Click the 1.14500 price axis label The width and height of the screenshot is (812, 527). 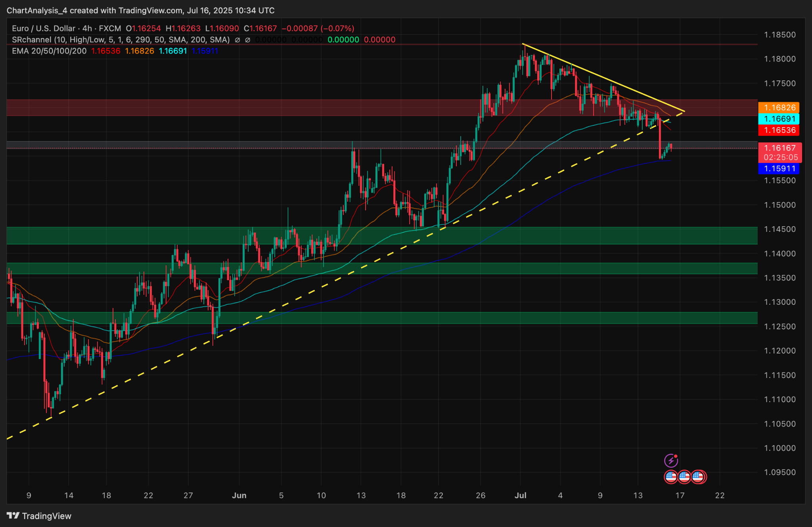coord(780,229)
